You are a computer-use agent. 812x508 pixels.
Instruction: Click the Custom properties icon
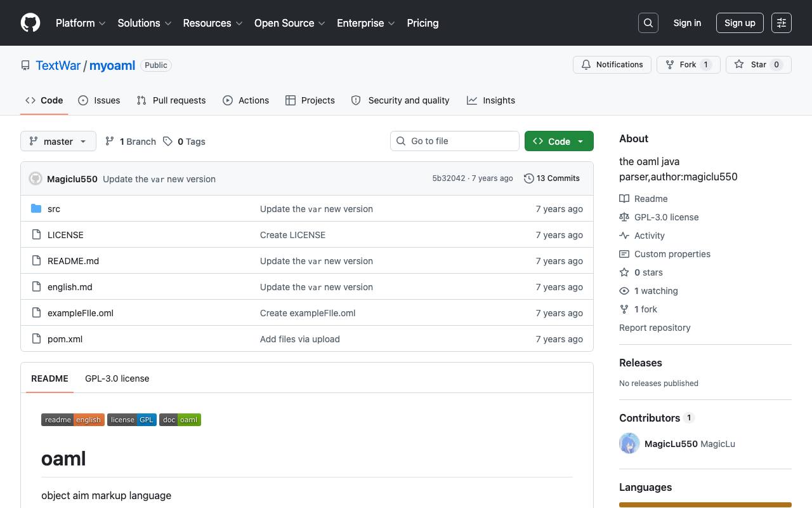click(624, 254)
